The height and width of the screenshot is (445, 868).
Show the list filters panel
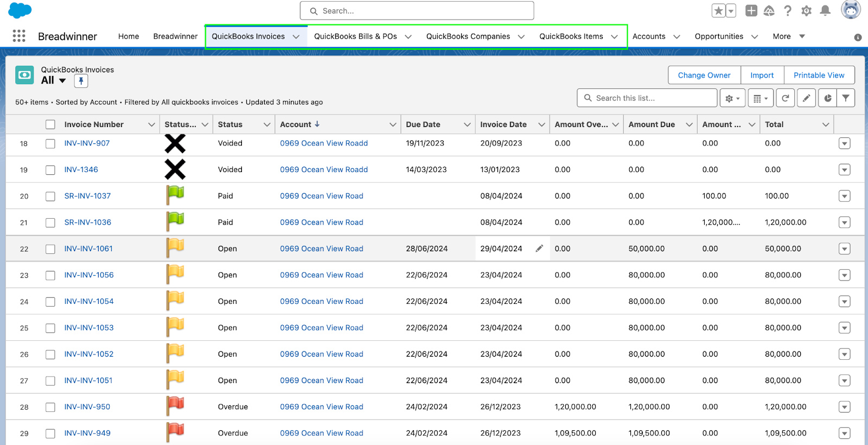click(x=845, y=98)
